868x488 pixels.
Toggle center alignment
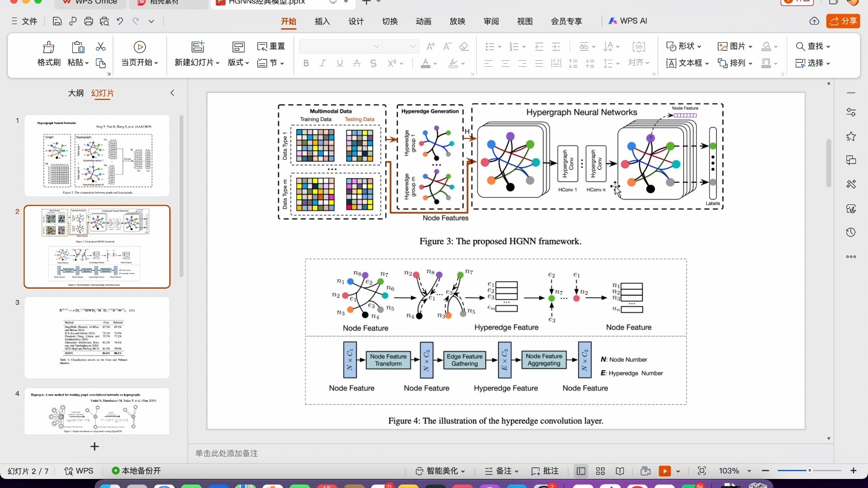pos(505,63)
